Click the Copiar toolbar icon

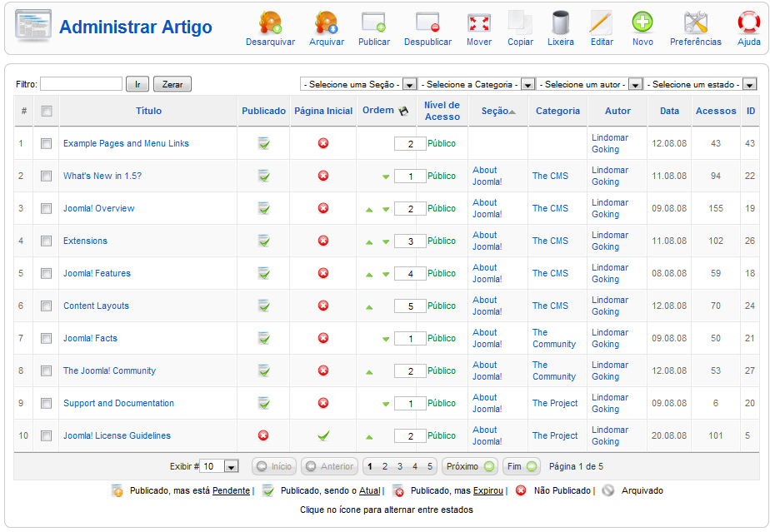coord(520,22)
